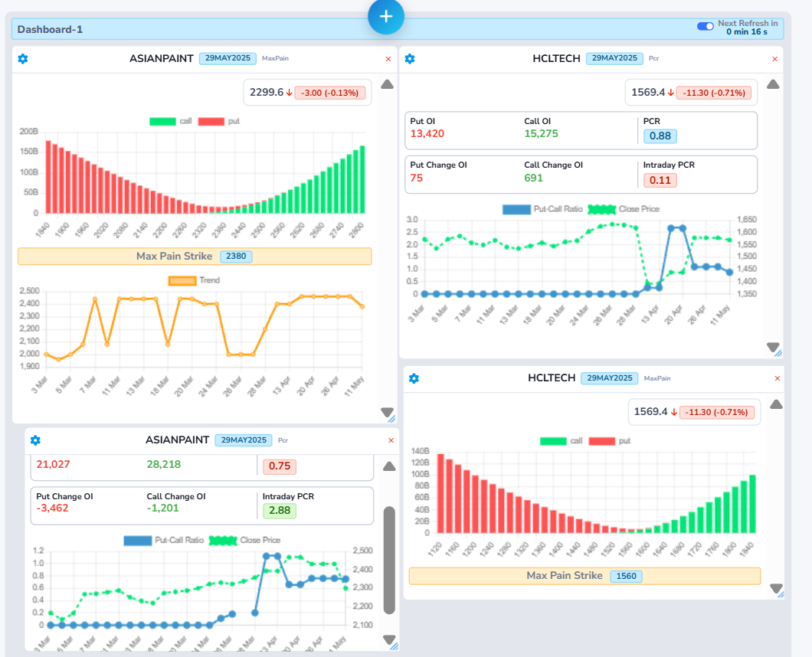Open 29MAY2025 expiry selector on HCLTECH Pcr
Screen dimensions: 812x657
click(613, 57)
